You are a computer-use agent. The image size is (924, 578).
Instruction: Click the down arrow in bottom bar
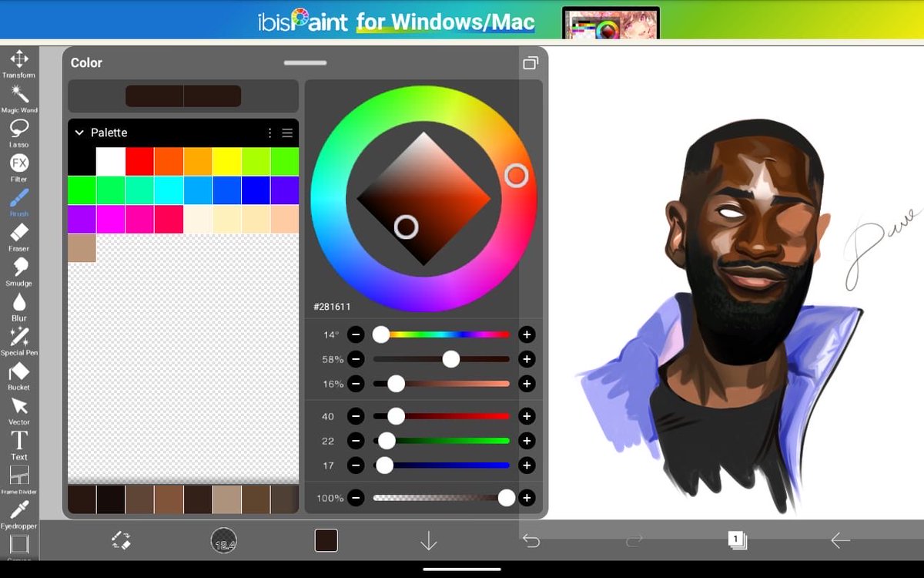pos(428,541)
